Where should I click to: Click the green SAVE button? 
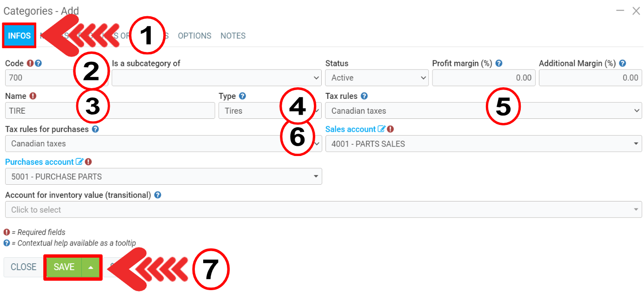pos(64,267)
